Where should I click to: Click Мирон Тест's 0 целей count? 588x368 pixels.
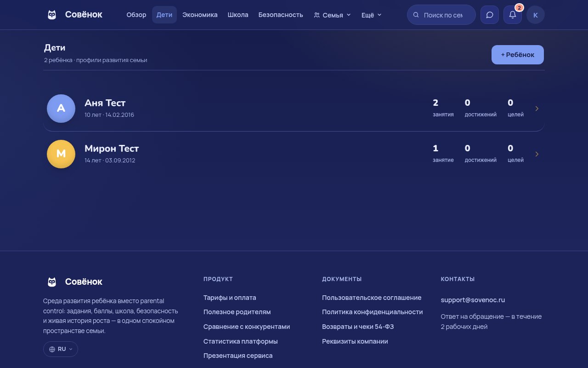[515, 154]
